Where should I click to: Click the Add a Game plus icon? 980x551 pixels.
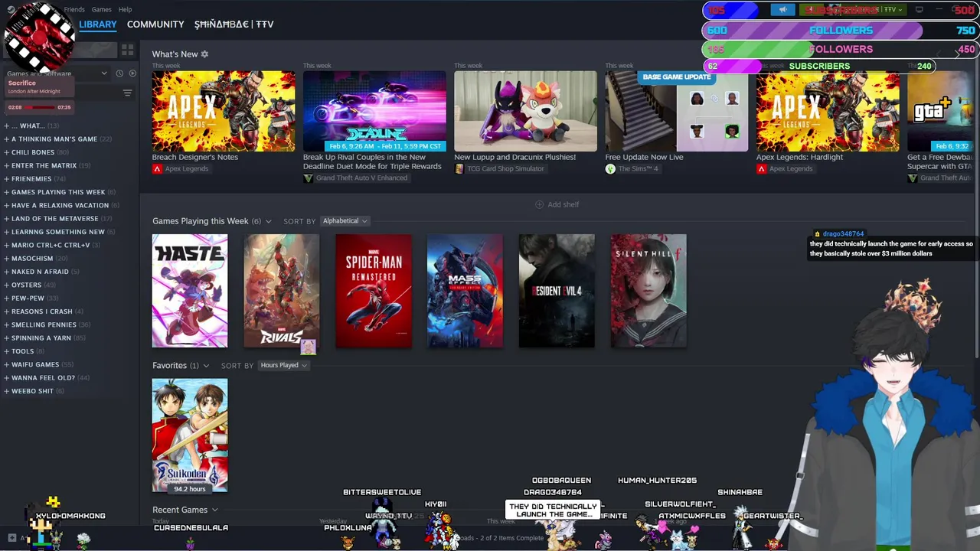pyautogui.click(x=11, y=538)
